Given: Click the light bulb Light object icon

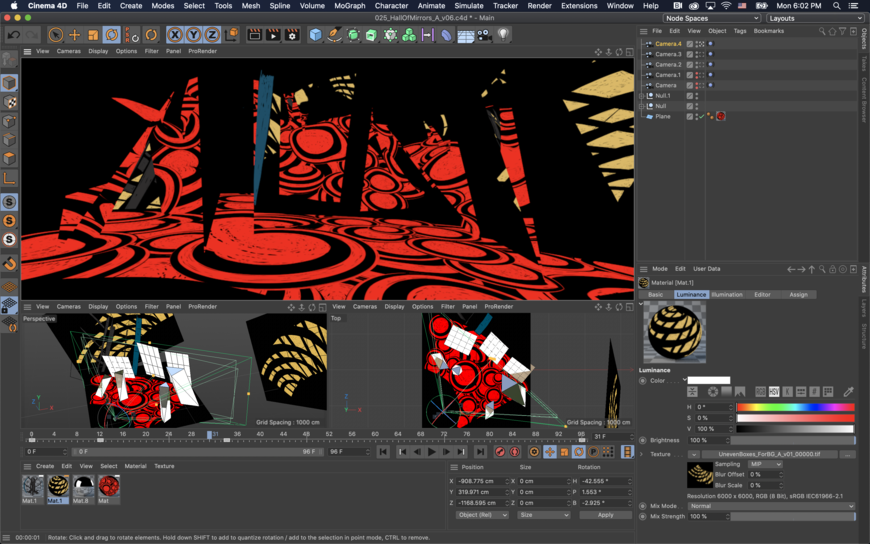Looking at the screenshot, I should point(503,35).
